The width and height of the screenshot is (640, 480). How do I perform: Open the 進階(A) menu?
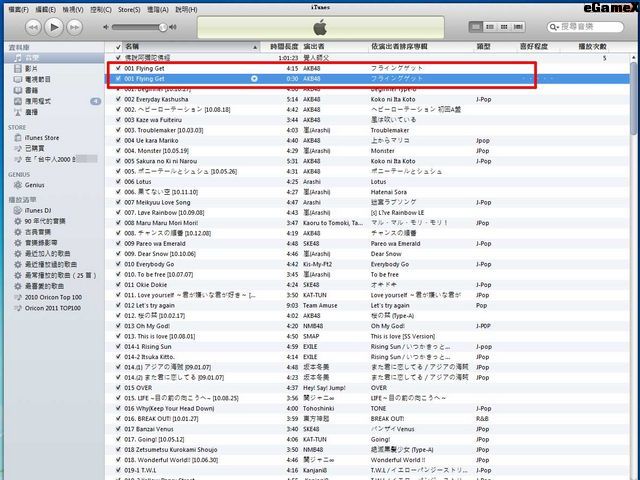[157, 9]
